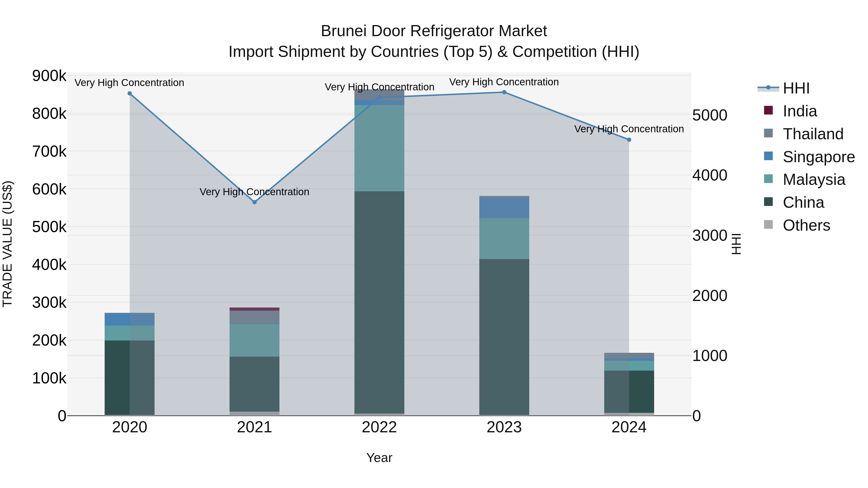Click the 900k y-axis tick label
868x488 pixels.
point(49,76)
